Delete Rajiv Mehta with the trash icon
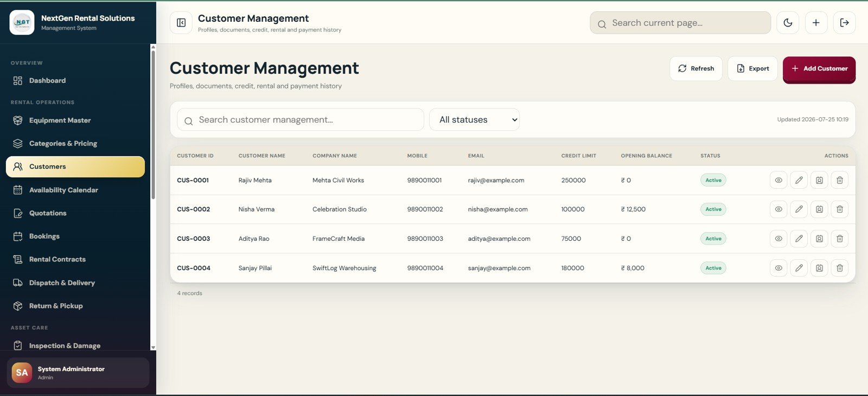Viewport: 868px width, 396px height. pos(840,180)
